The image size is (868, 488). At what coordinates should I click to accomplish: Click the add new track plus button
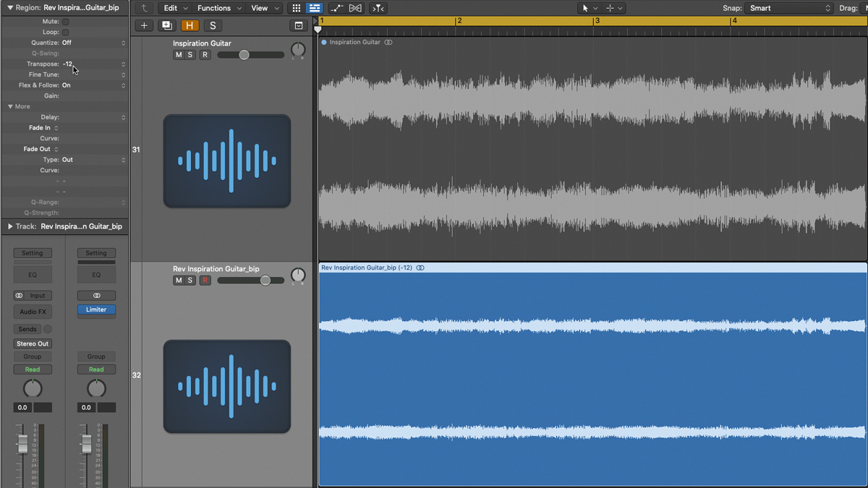144,25
